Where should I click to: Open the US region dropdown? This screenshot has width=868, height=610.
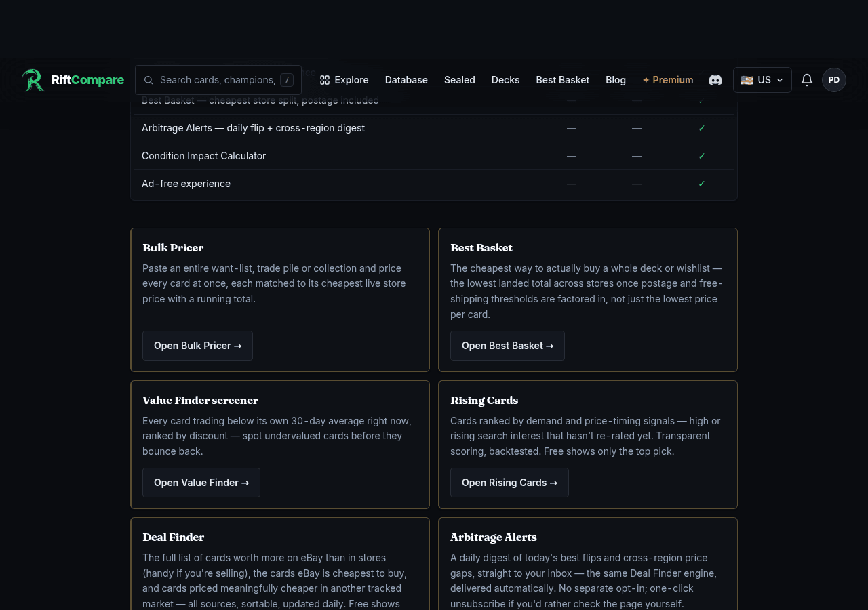click(x=762, y=80)
